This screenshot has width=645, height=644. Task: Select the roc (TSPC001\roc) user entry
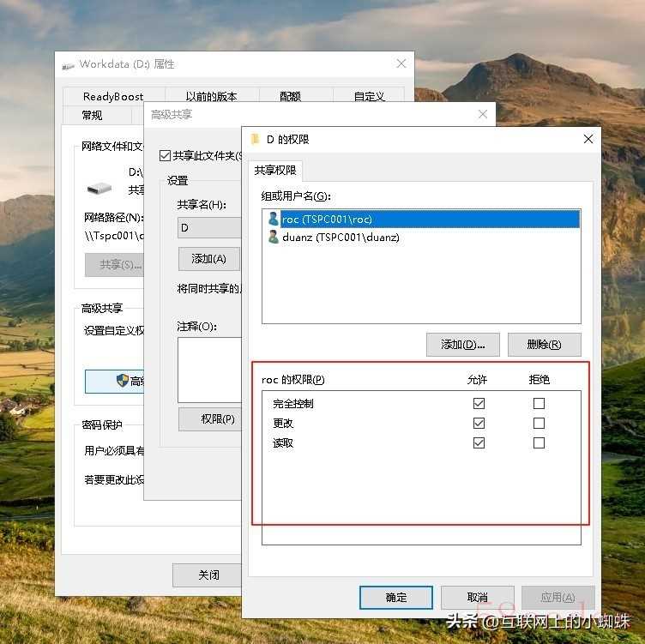click(x=421, y=219)
